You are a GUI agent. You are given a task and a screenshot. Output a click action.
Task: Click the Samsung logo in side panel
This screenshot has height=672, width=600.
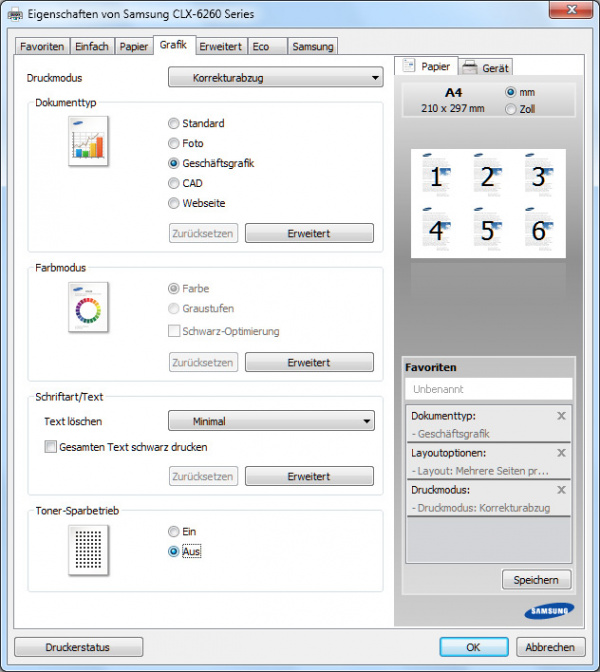tap(547, 611)
